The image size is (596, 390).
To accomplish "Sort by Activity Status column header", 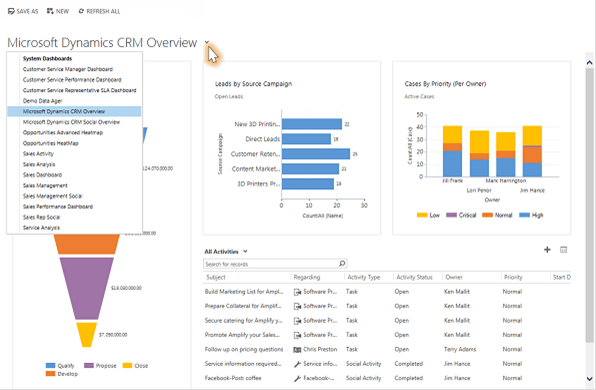I will [414, 277].
